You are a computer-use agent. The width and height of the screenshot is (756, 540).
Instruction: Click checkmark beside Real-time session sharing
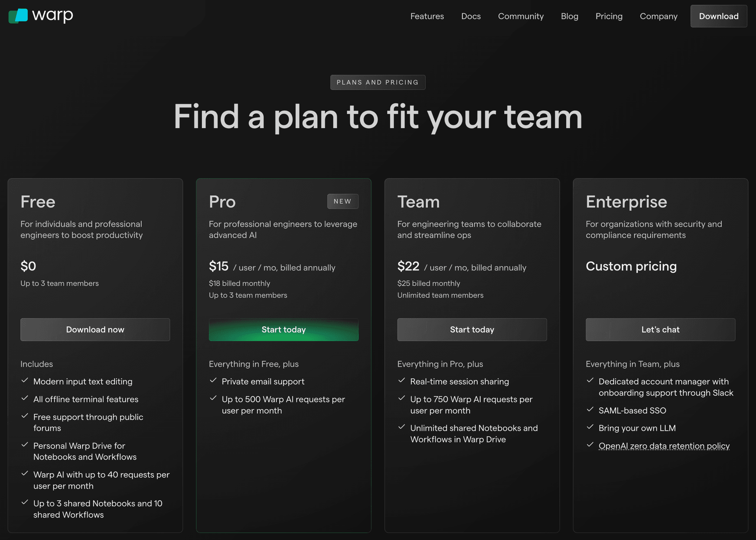click(x=402, y=381)
